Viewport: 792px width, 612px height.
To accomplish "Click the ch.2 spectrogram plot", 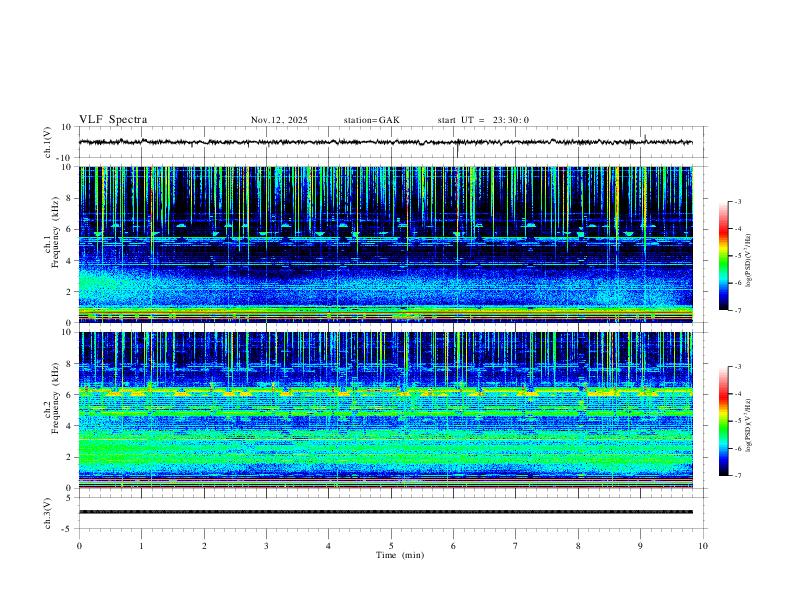I will pyautogui.click(x=385, y=410).
